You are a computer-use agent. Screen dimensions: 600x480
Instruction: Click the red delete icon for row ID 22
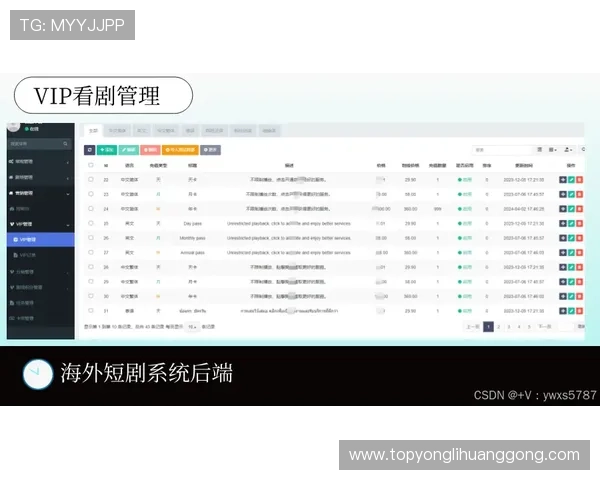pos(580,180)
